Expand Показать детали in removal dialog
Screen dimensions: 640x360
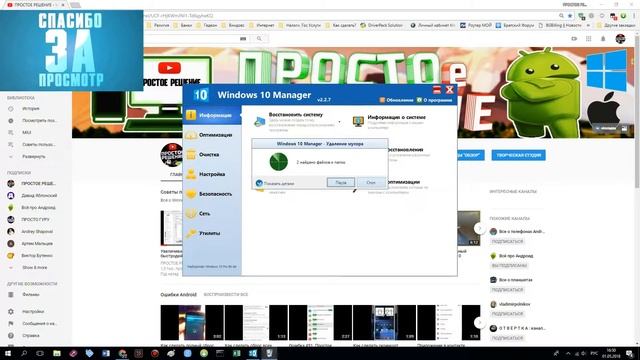coord(275,183)
